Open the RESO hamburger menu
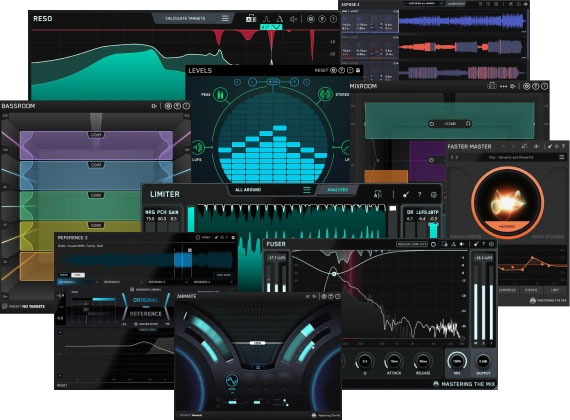 [x=225, y=18]
